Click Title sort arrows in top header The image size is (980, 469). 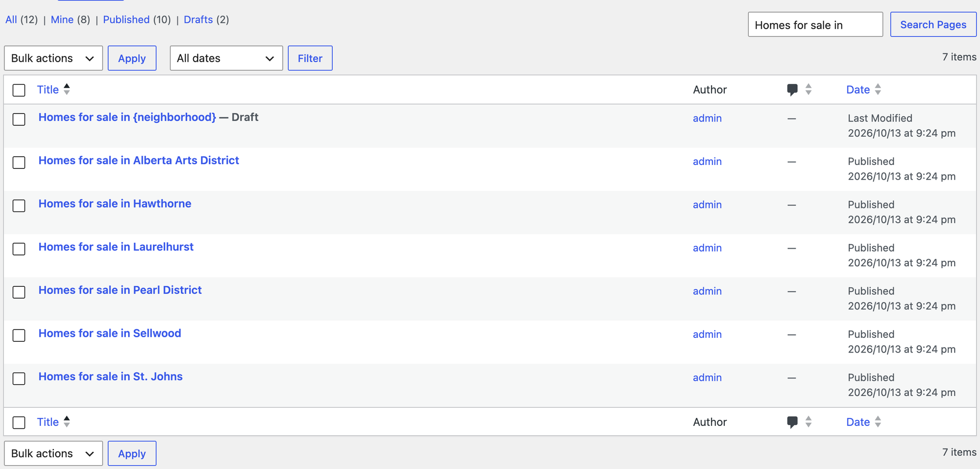click(67, 89)
